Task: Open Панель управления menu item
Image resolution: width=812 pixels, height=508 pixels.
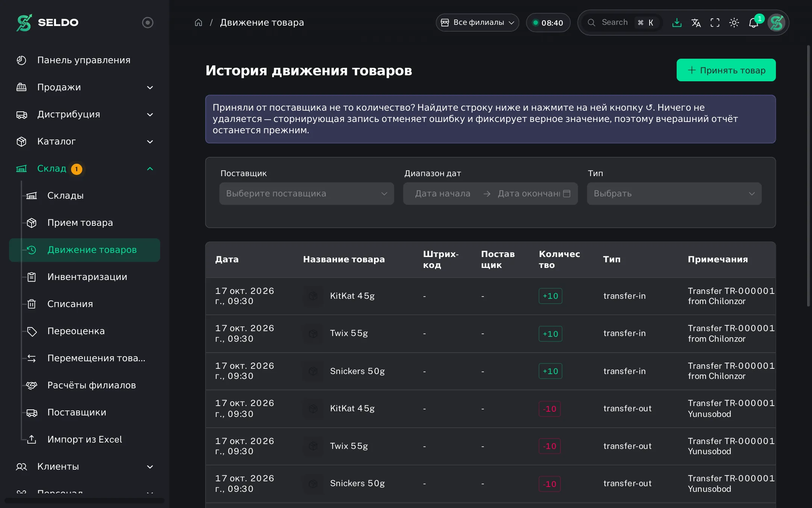Action: coord(85,60)
